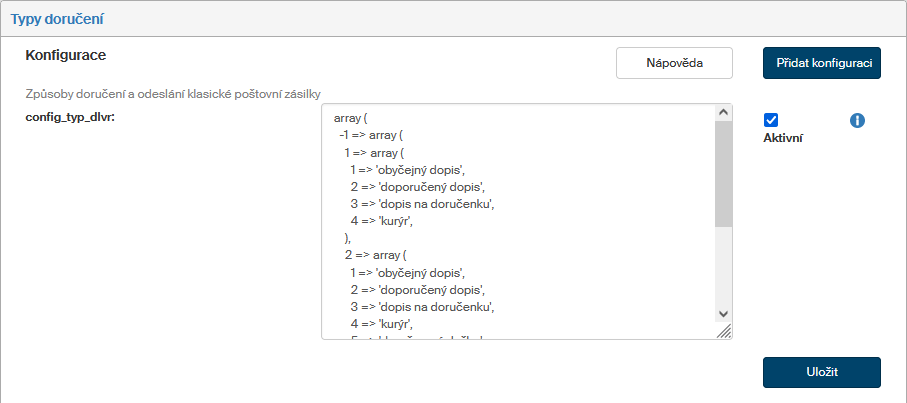Click the Konfigurace heading
This screenshot has height=403, width=907.
pyautogui.click(x=66, y=54)
